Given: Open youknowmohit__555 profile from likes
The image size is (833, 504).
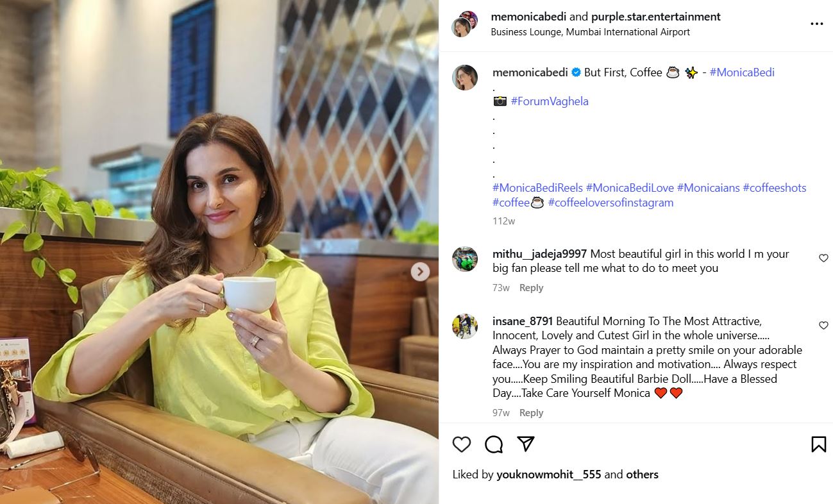Looking at the screenshot, I should click(x=548, y=475).
